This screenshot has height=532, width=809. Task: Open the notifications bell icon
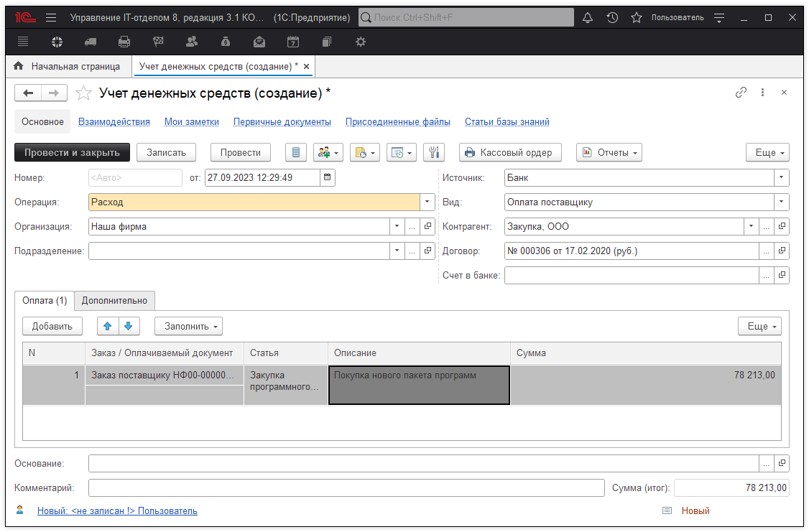point(588,17)
